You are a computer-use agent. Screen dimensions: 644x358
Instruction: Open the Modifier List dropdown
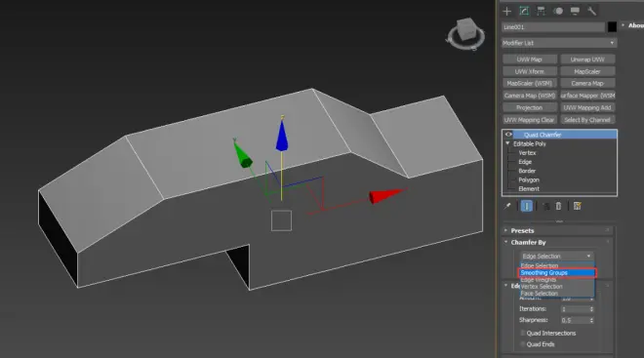[x=559, y=43]
